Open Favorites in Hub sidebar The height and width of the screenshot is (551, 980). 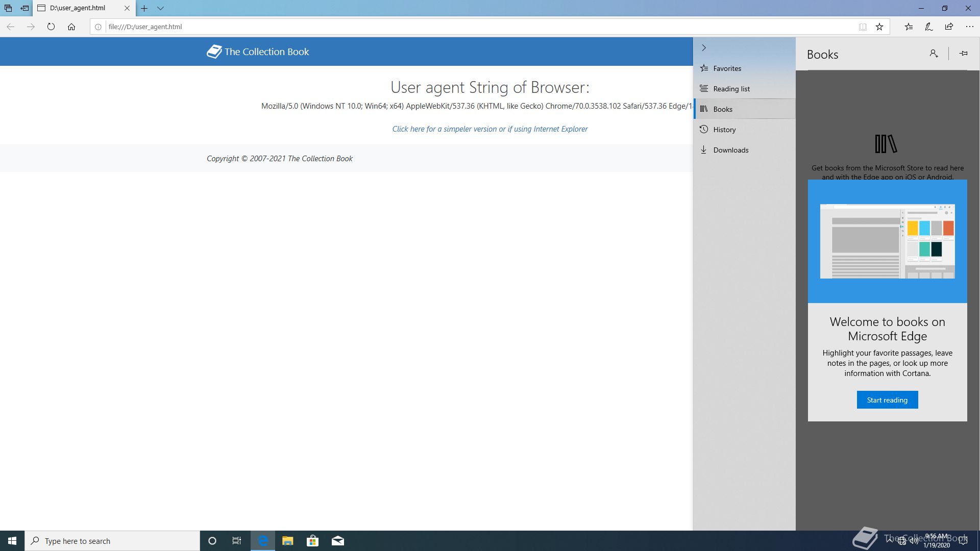coord(744,68)
